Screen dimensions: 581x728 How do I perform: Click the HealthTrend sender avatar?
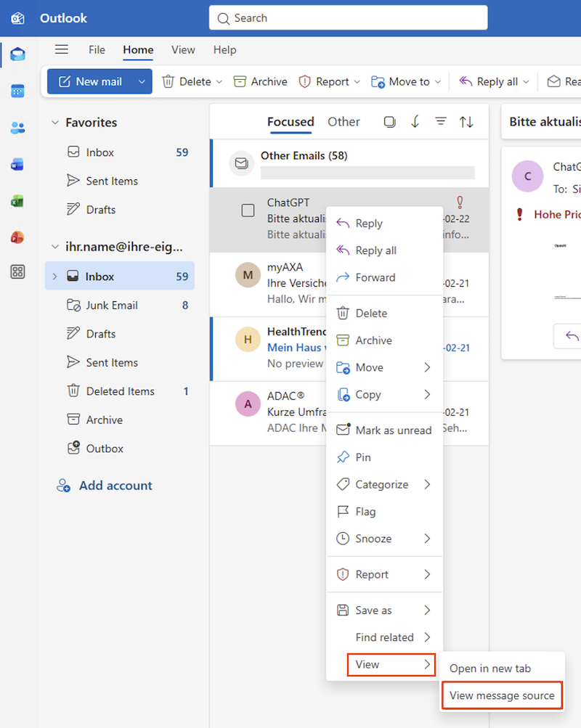pos(248,340)
